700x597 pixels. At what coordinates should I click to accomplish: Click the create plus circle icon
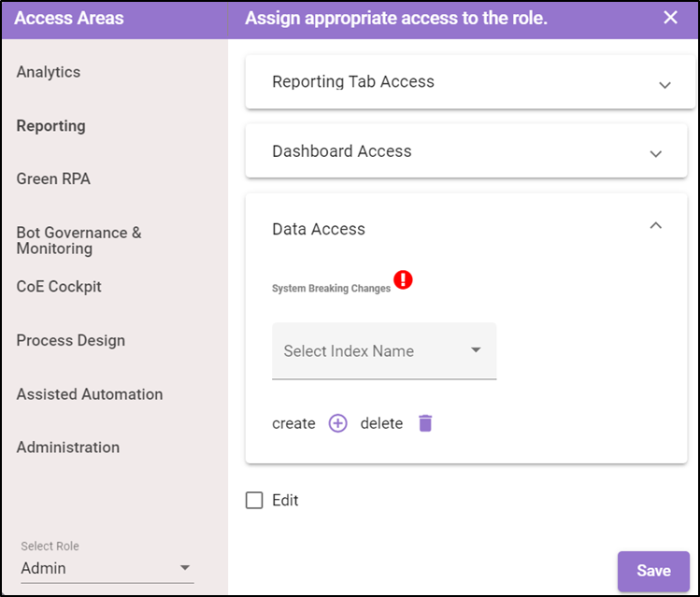coord(337,423)
